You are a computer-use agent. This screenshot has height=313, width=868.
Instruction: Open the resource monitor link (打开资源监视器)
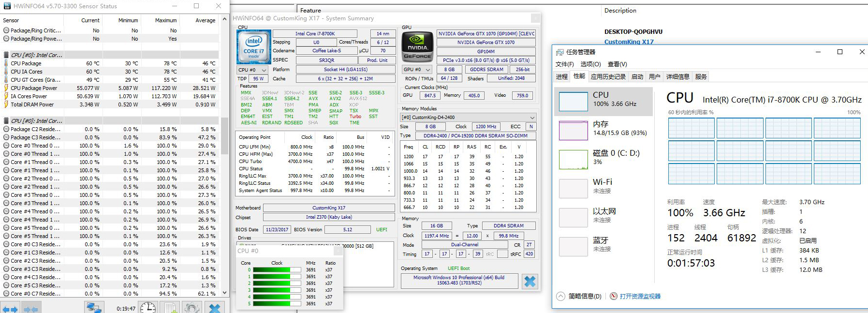[x=640, y=296]
